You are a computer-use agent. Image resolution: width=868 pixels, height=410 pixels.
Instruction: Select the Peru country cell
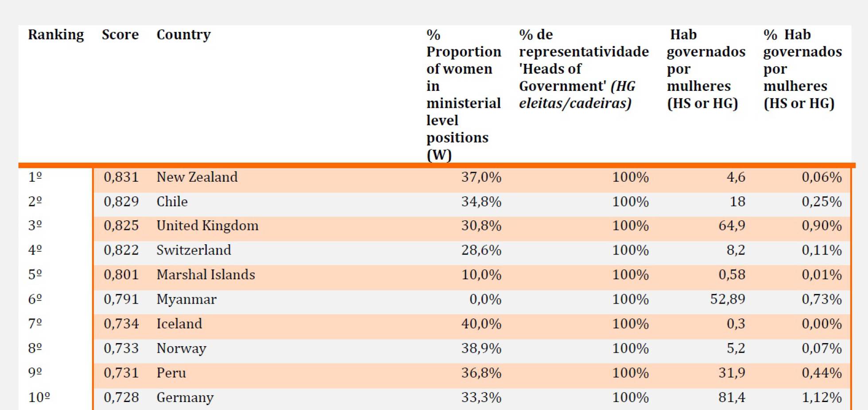pyautogui.click(x=171, y=373)
